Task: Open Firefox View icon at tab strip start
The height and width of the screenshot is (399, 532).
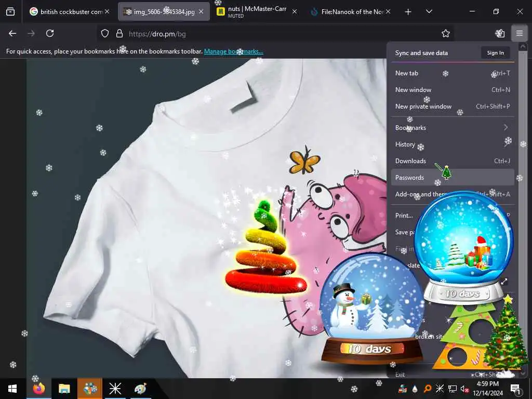Action: click(x=10, y=11)
